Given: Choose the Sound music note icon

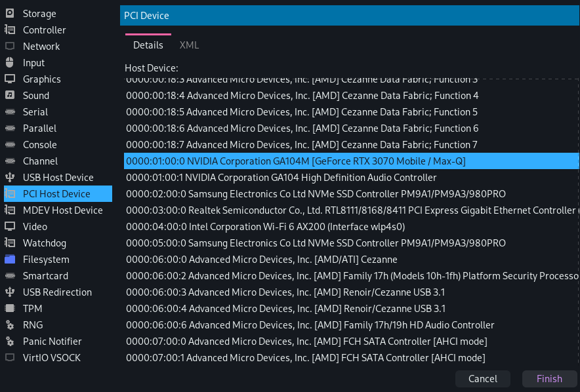Looking at the screenshot, I should pos(10,96).
